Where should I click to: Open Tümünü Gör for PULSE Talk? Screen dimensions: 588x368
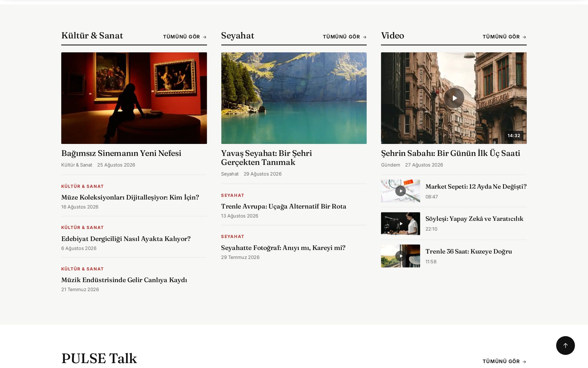[x=504, y=361]
